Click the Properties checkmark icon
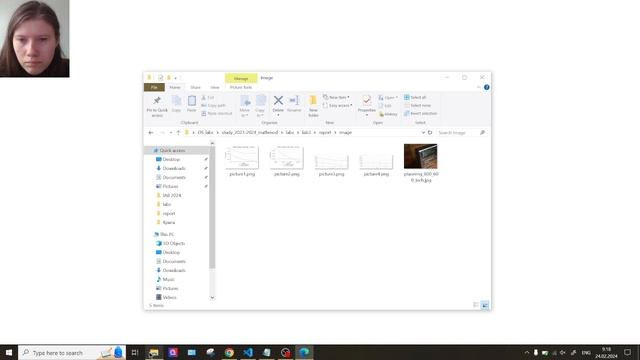The height and width of the screenshot is (360, 640). [367, 100]
